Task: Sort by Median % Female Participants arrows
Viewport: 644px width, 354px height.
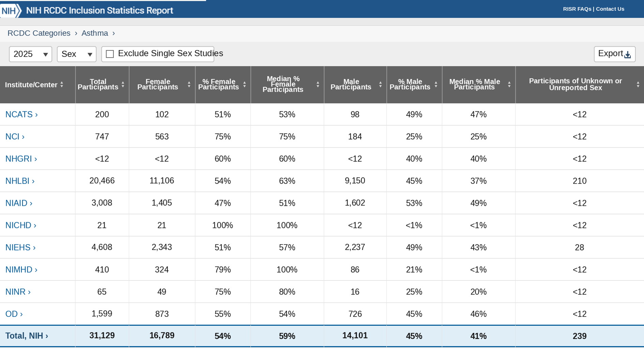Action: point(318,84)
